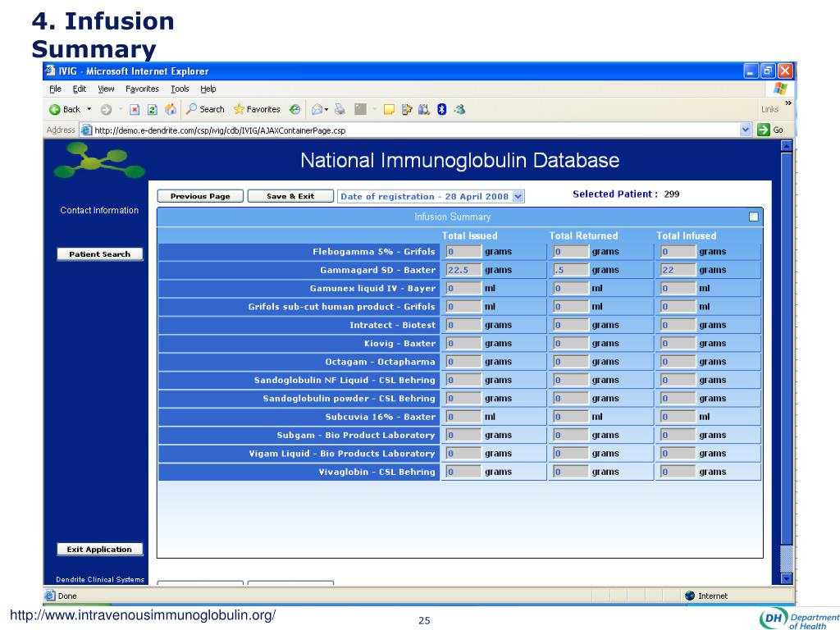
Task: Open the Mail icon dropdown arrow
Action: (326, 110)
